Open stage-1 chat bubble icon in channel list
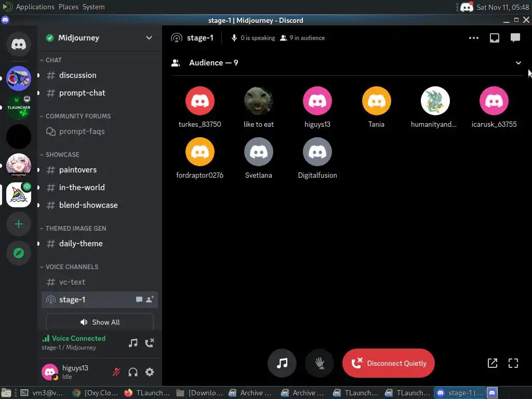Viewport: 532px width, 399px height. pyautogui.click(x=139, y=300)
